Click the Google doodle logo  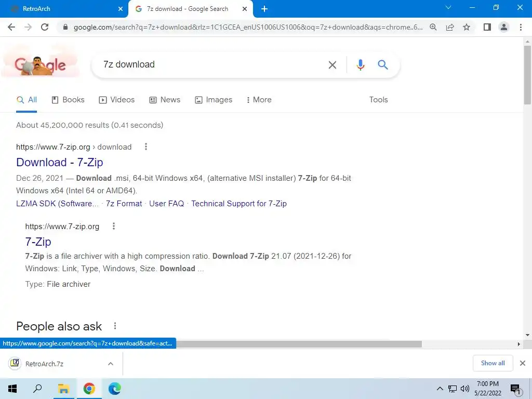(40, 64)
